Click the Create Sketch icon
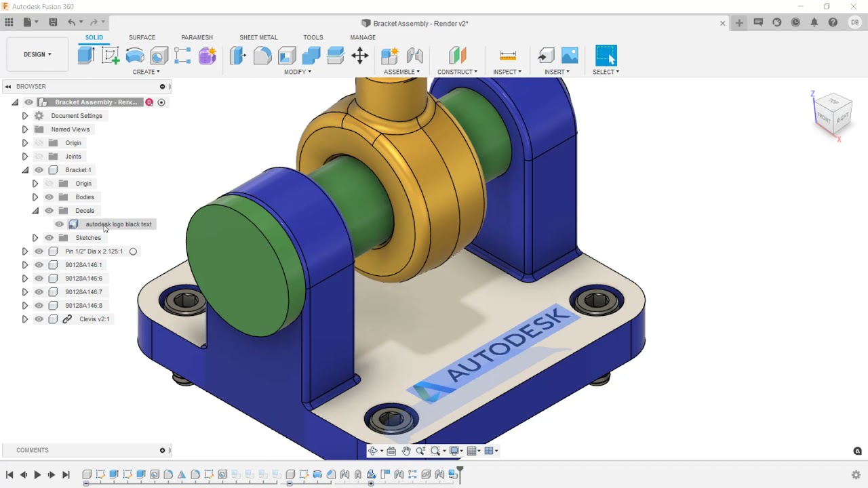This screenshot has height=488, width=868. point(111,56)
